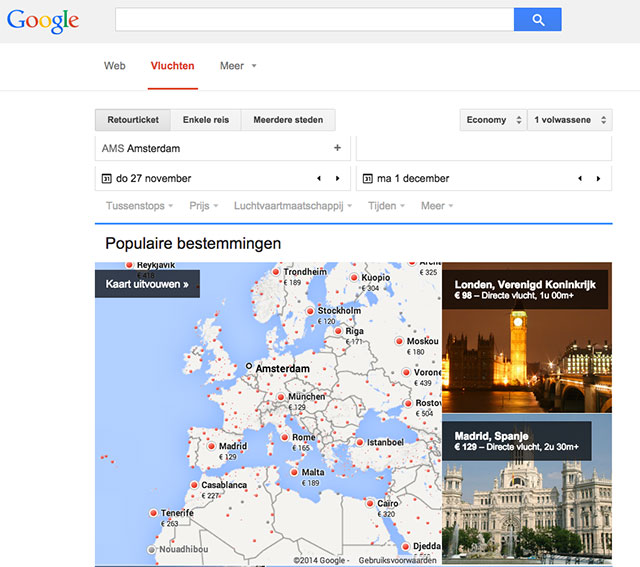
Task: Click the empty destination input field
Action: [484, 148]
